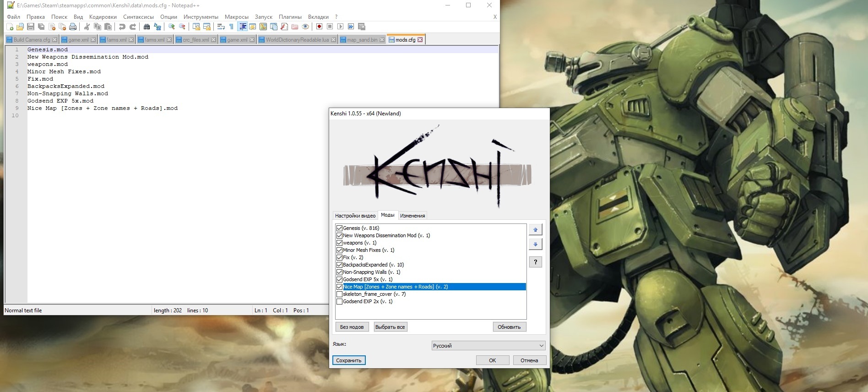The height and width of the screenshot is (392, 868).
Task: Toggle the indent guide icon
Action: tap(243, 27)
